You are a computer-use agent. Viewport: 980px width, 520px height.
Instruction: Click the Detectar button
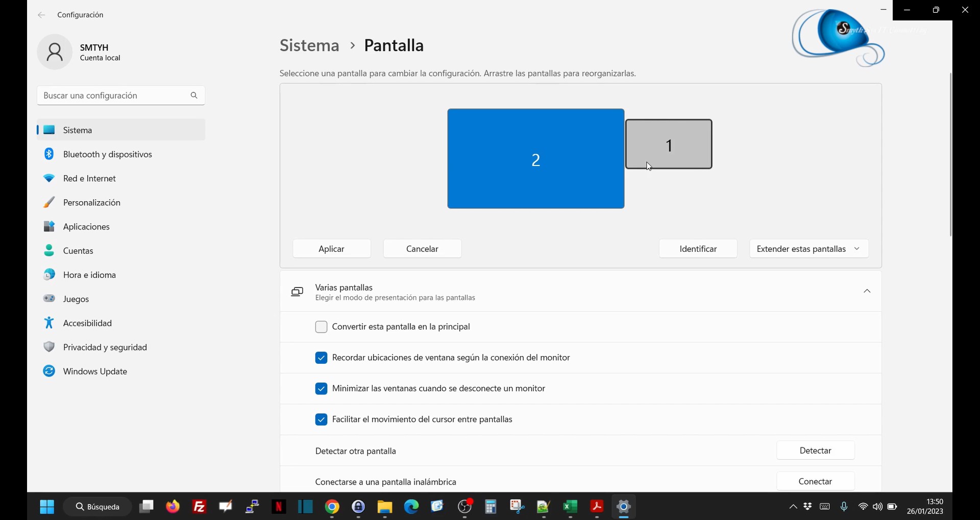tap(815, 451)
